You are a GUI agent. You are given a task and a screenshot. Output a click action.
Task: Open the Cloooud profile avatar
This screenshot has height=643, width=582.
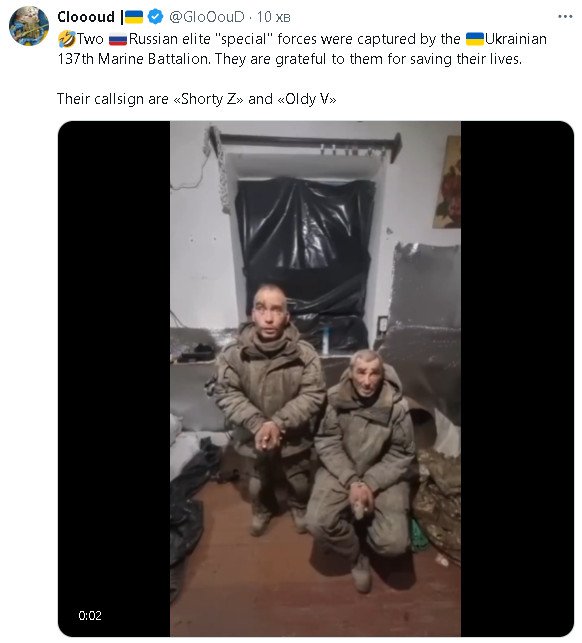(x=29, y=25)
